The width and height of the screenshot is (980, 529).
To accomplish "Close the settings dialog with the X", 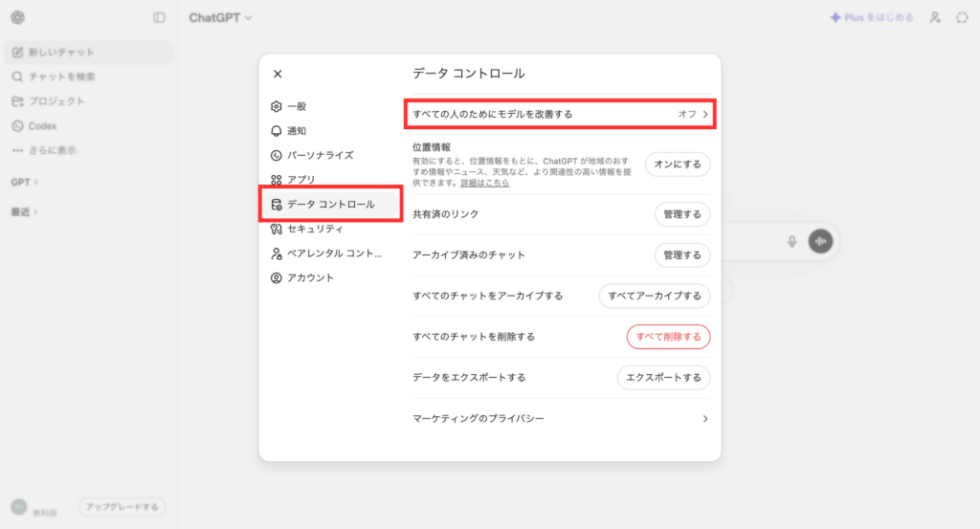I will (x=278, y=74).
